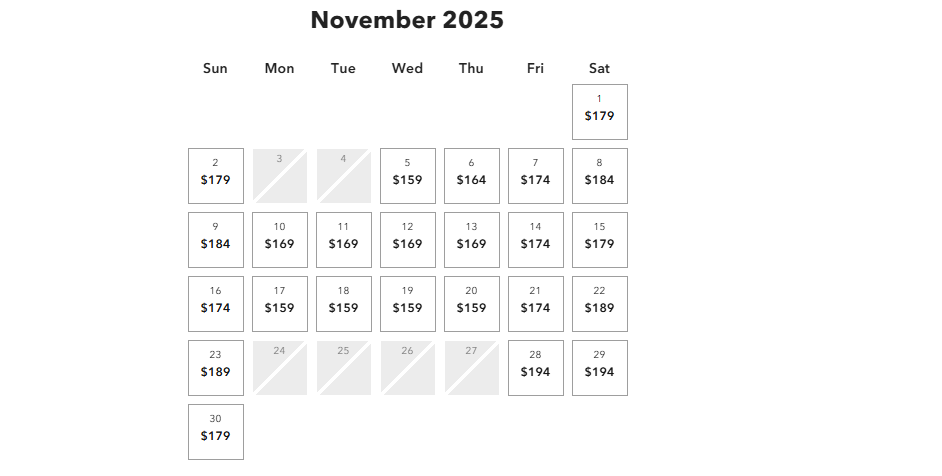Pick November 15 priced $179

point(600,240)
